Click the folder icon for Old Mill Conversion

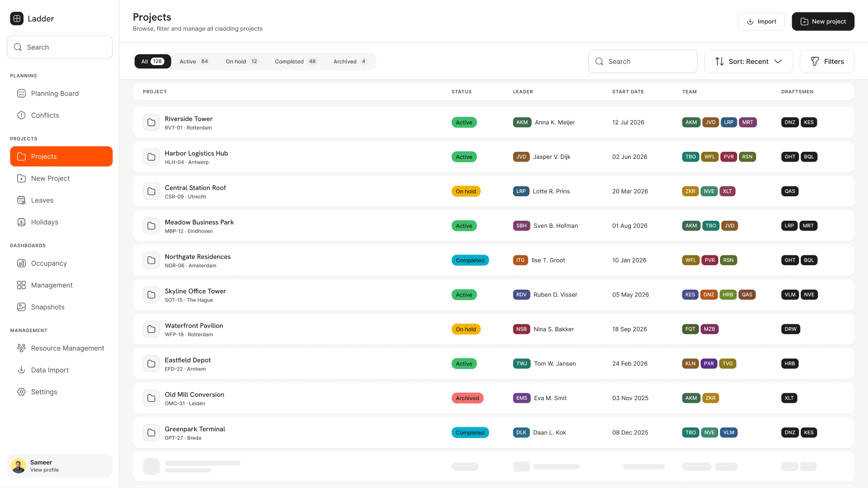click(151, 398)
